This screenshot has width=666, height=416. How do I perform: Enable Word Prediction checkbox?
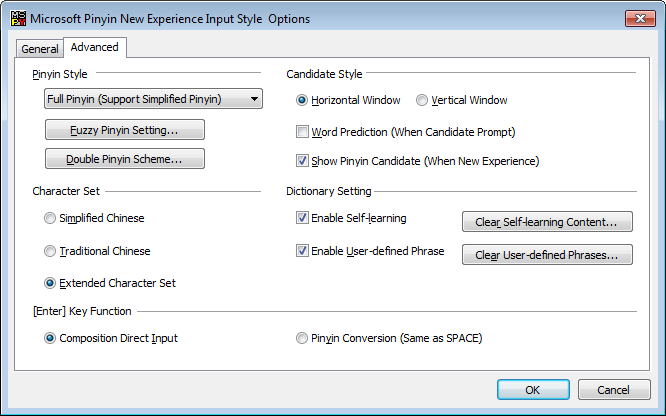pyautogui.click(x=303, y=131)
